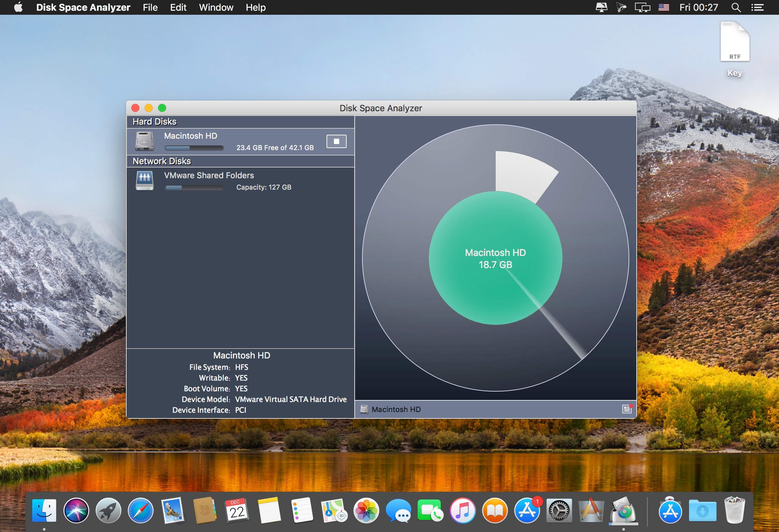Open Reminders from the dock

pyautogui.click(x=302, y=510)
